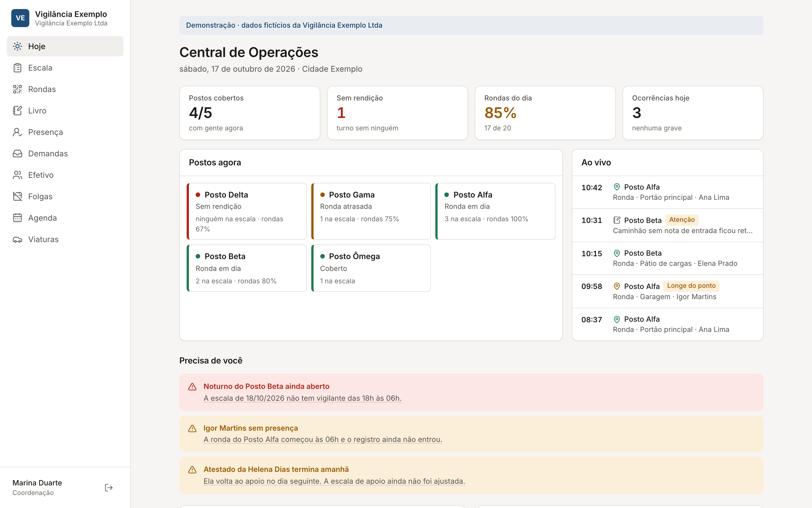Screen dimensions: 812x508
Task: Click the Marina Duarte user name
Action: click(x=37, y=483)
